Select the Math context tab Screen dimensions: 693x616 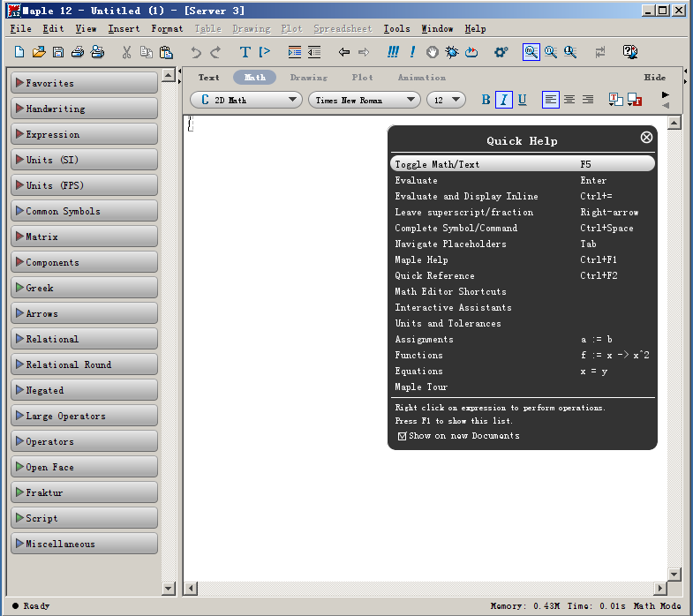coord(254,78)
